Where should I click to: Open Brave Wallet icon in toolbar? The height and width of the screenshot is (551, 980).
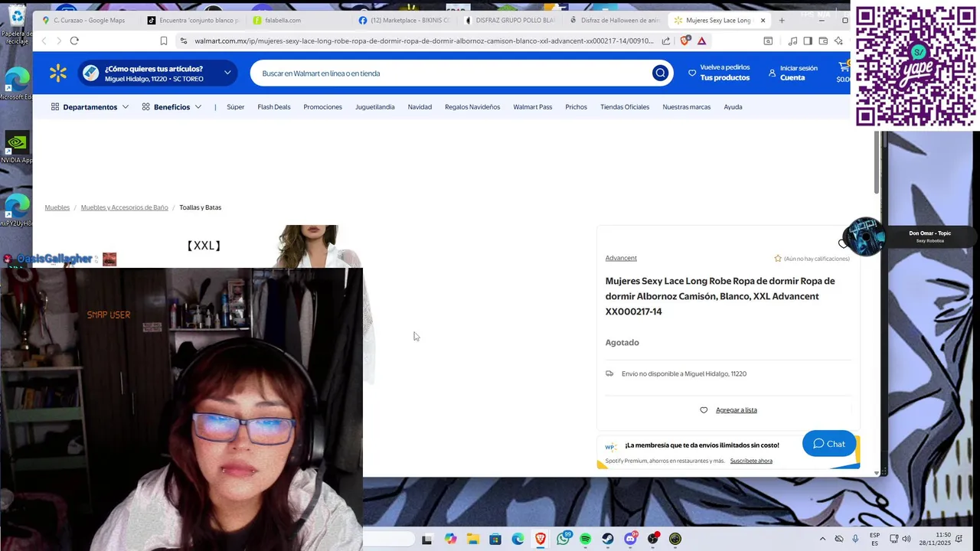823,41
